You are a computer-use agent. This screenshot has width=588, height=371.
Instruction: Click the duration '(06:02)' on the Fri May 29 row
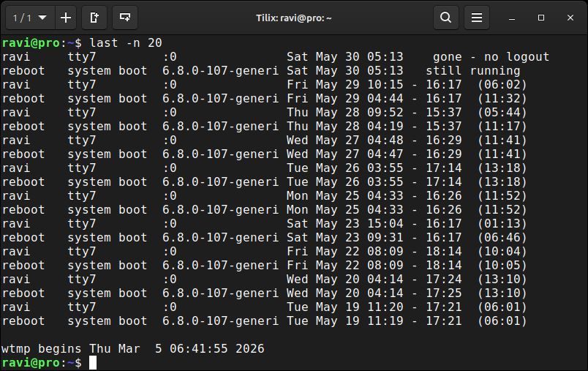pyautogui.click(x=502, y=84)
